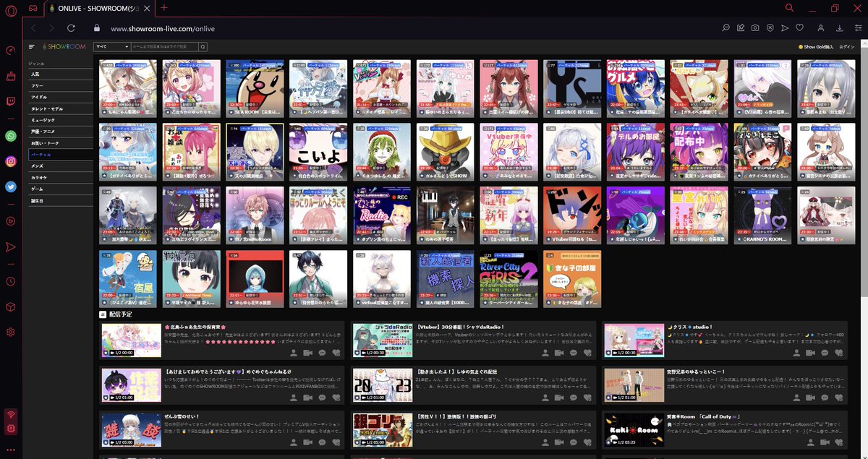Open the My Flow arrow icon in sidebar
The height and width of the screenshot is (459, 868).
point(10,246)
